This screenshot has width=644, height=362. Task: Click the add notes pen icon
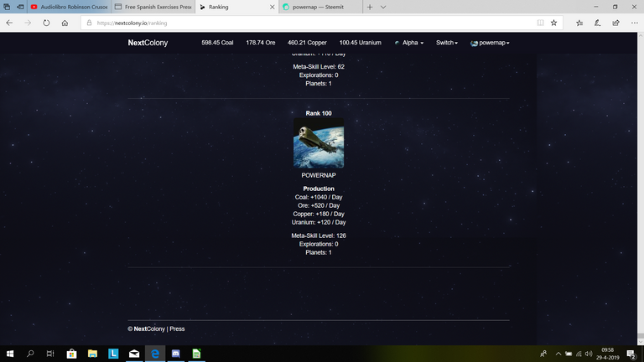pos(597,23)
